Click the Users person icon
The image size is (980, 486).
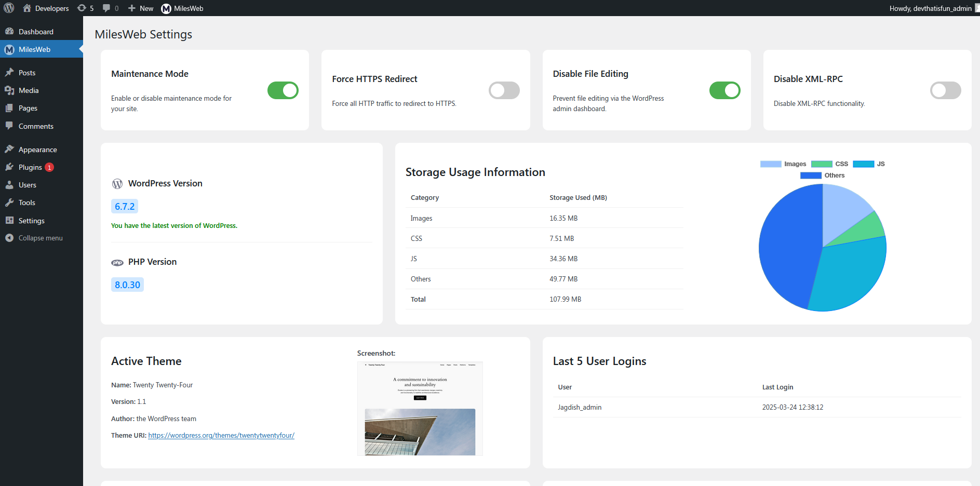(9, 185)
